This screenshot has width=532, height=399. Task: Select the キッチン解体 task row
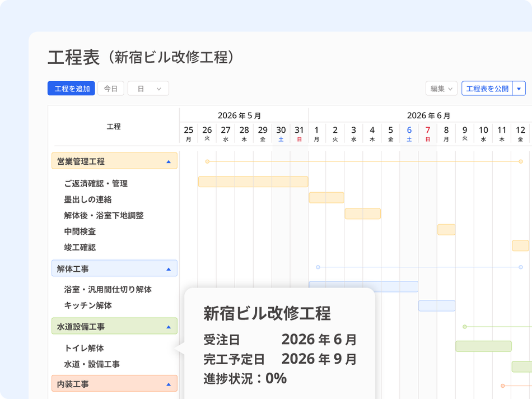click(x=88, y=305)
